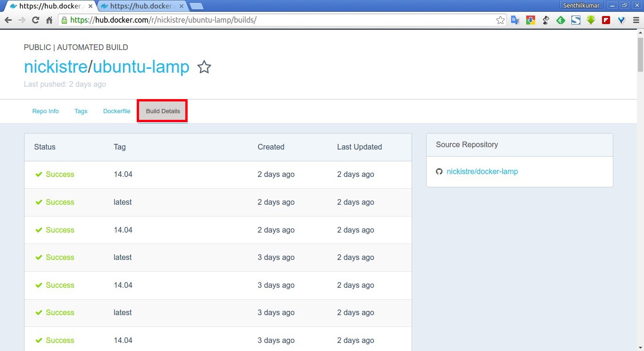644x351 pixels.
Task: Click the Created column header
Action: (271, 147)
